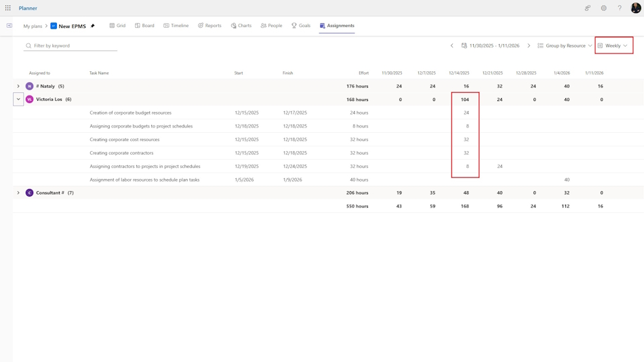Viewport: 644px width, 362px height.
Task: Click the Planner app title
Action: click(x=28, y=8)
